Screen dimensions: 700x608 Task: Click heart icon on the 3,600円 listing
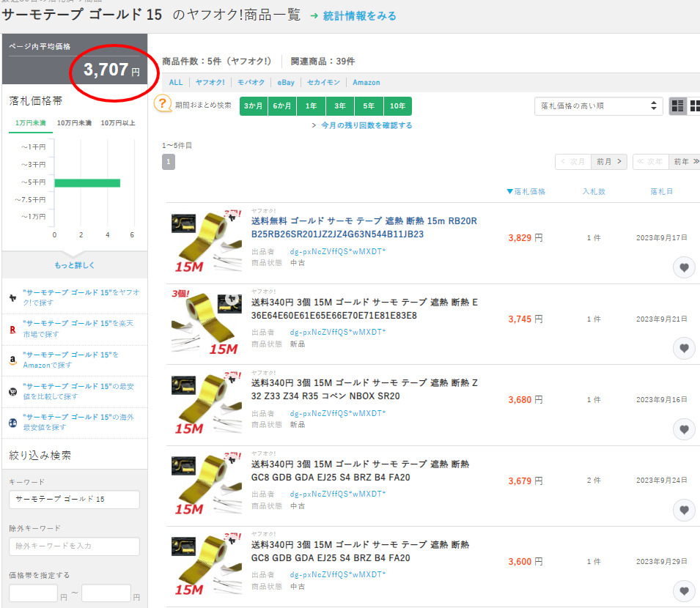pyautogui.click(x=684, y=590)
